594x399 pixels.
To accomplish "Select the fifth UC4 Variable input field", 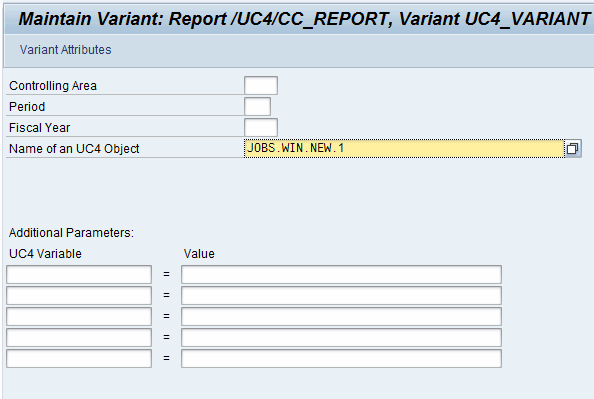I will click(79, 358).
